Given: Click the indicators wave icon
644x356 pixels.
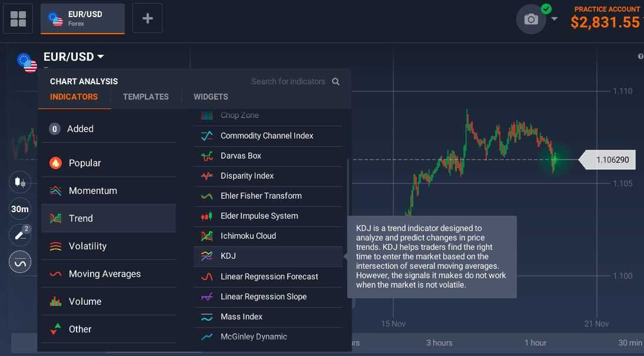Looking at the screenshot, I should [19, 262].
